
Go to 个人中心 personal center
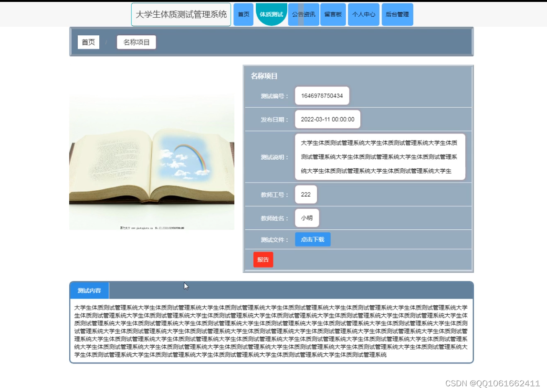coord(363,14)
